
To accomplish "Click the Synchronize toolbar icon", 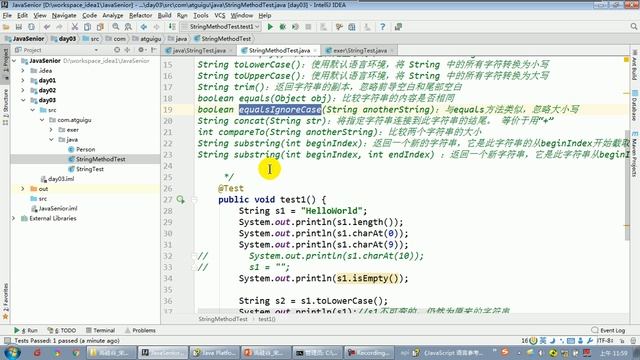I will coord(31,27).
